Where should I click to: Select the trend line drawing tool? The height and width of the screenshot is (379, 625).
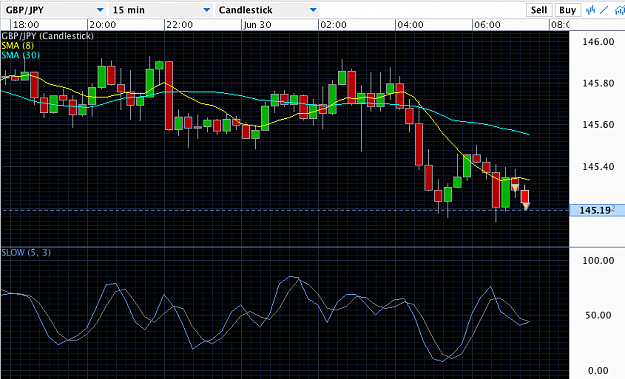pyautogui.click(x=605, y=10)
